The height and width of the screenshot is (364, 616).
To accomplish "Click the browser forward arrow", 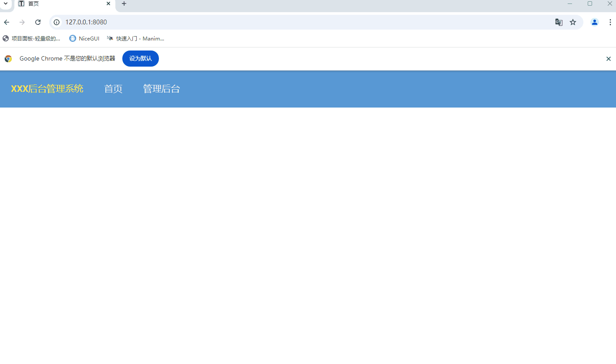I will point(22,22).
